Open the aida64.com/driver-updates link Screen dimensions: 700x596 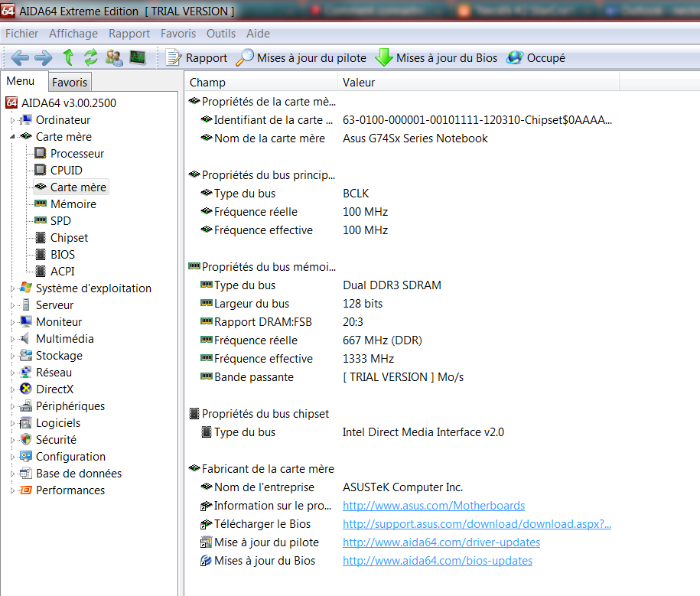pyautogui.click(x=441, y=542)
